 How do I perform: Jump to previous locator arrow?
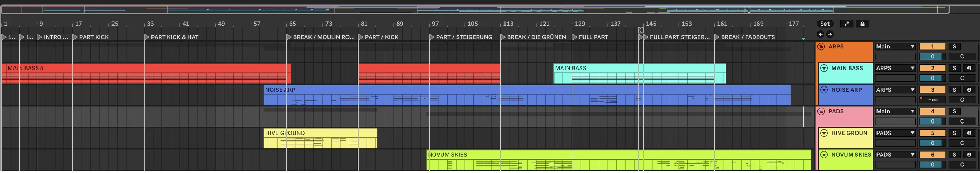tap(821, 34)
